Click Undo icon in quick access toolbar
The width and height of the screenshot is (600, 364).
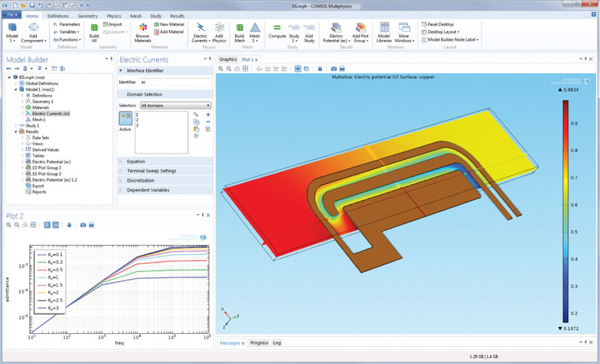[x=41, y=5]
